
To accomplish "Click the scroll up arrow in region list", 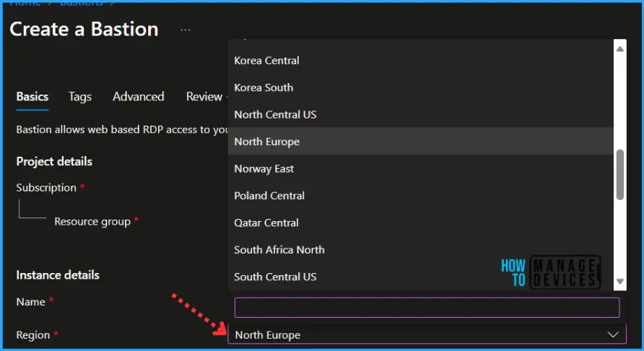I will pyautogui.click(x=619, y=49).
